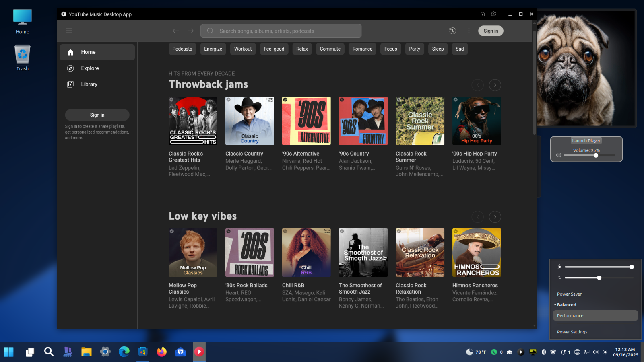Click the Sign in button in header
Screen dimensions: 644x362
[x=491, y=31]
